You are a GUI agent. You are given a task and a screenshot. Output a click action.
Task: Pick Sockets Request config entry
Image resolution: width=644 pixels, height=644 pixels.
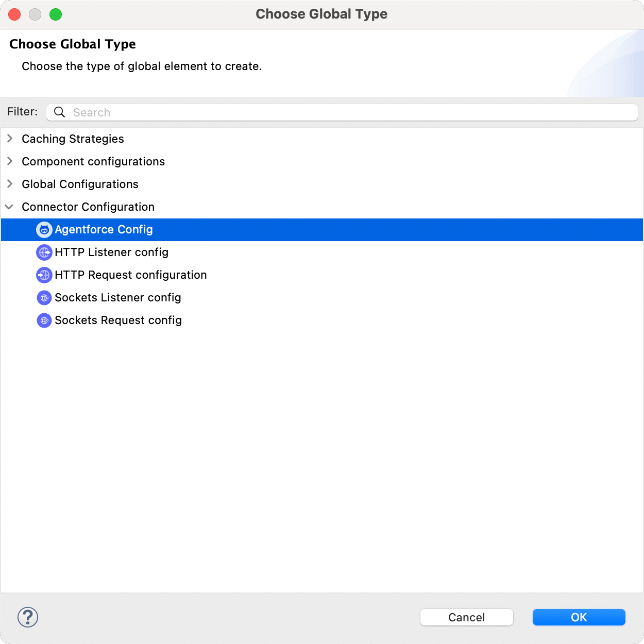tap(322, 320)
